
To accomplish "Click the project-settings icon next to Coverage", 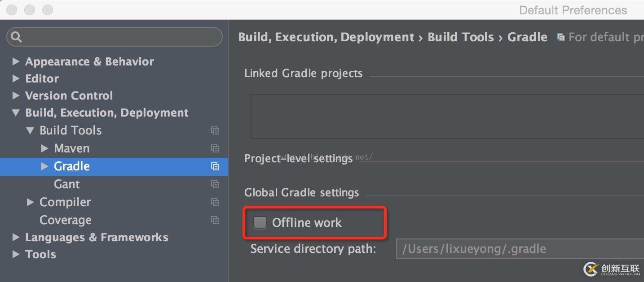I will 215,220.
